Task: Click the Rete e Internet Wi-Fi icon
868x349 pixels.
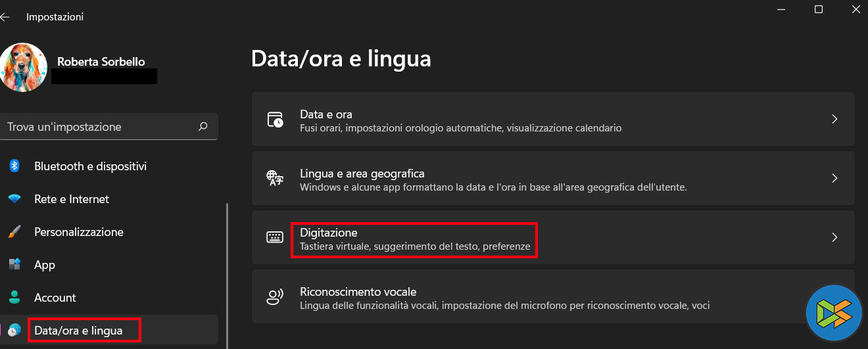Action: (14, 199)
